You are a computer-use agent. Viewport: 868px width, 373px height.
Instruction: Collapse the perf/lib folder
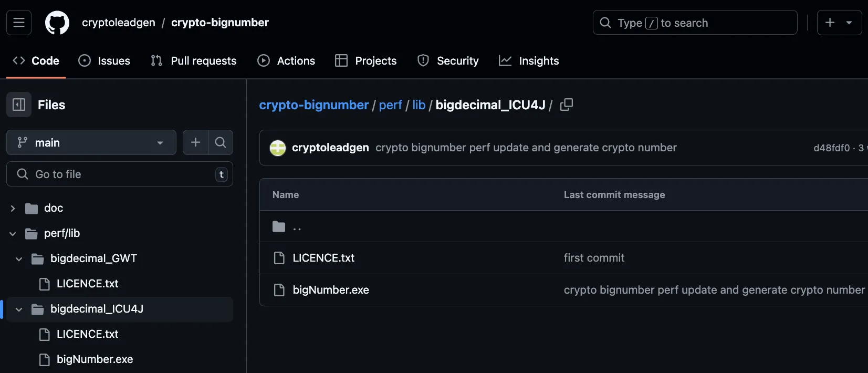13,233
